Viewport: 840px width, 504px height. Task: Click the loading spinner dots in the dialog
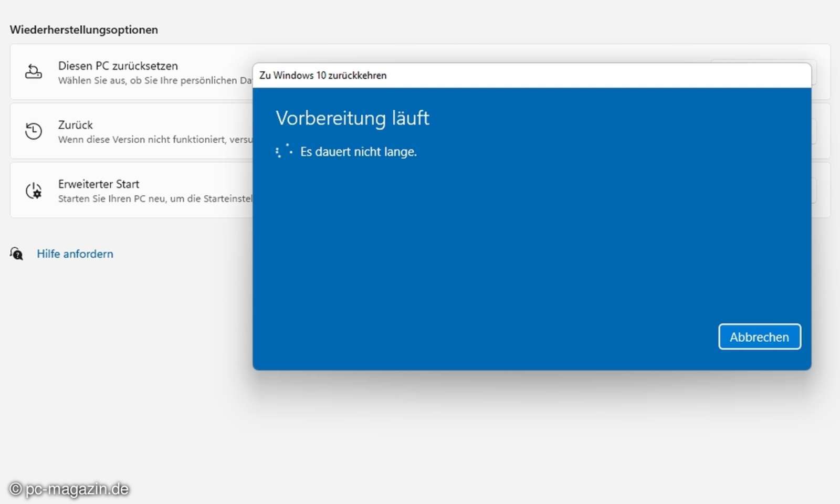285,151
